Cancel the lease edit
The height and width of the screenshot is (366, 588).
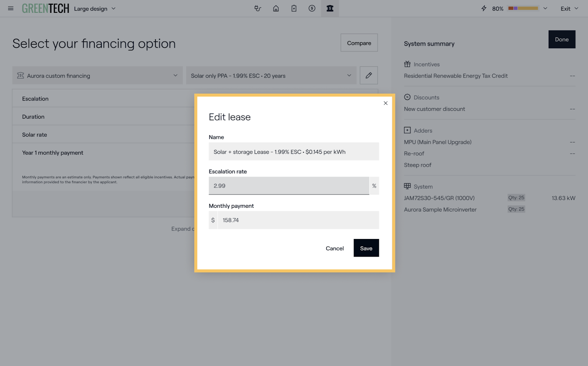334,249
